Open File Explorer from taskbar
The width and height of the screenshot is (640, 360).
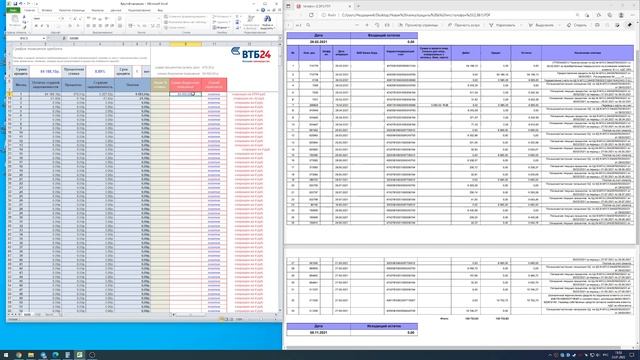[x=31, y=355]
